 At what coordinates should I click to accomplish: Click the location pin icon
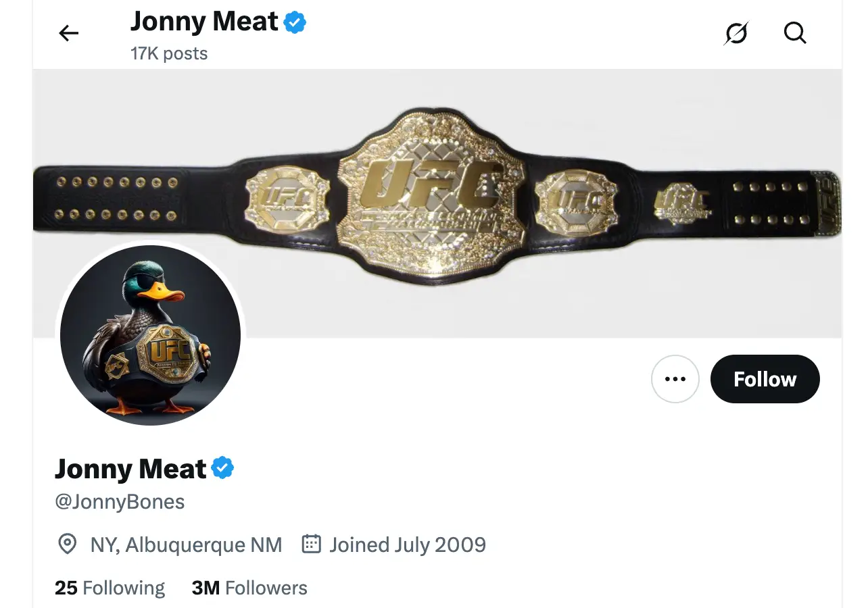pyautogui.click(x=68, y=544)
